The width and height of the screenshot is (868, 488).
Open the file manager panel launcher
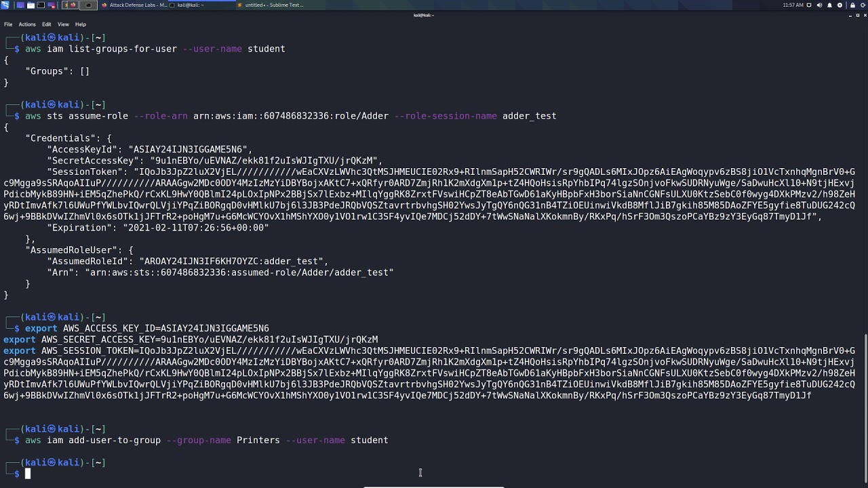coord(31,5)
